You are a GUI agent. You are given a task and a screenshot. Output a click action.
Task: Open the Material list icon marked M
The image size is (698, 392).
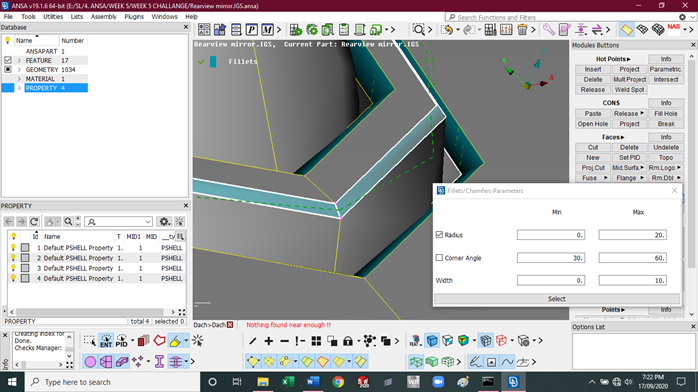coord(268,30)
